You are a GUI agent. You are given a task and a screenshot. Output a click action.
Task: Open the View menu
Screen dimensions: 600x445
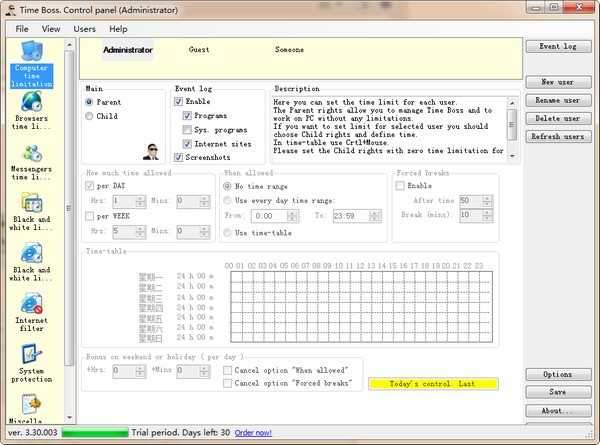coord(51,29)
